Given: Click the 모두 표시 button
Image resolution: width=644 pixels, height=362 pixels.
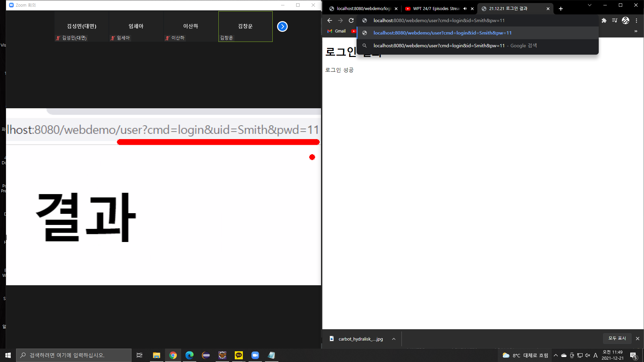Looking at the screenshot, I should [x=617, y=339].
